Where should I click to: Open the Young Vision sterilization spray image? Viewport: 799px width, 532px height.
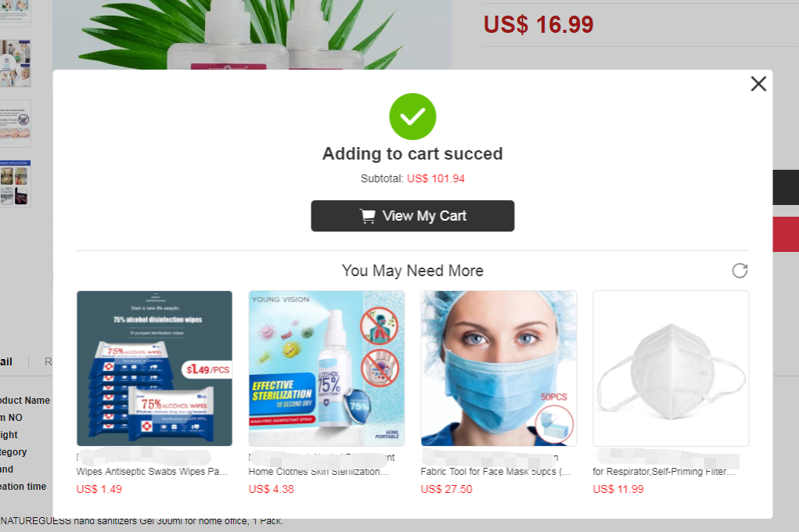point(326,368)
